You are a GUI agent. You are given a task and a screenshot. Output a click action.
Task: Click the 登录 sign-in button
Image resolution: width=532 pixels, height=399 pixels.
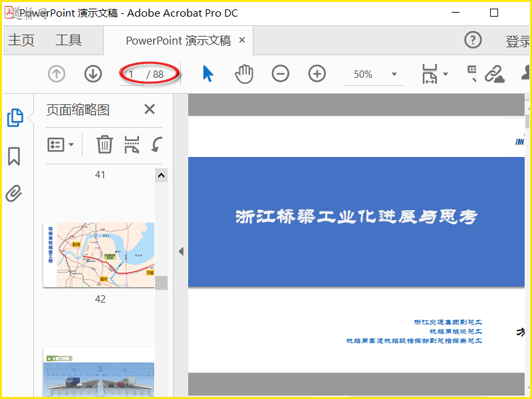[x=518, y=41]
